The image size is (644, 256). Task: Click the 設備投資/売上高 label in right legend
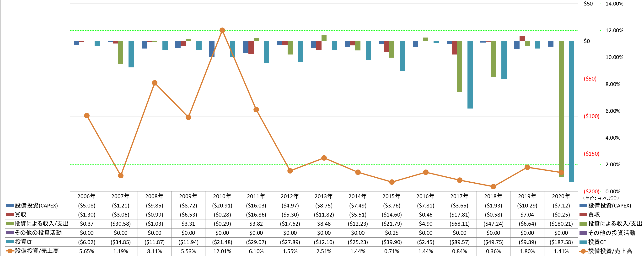[x=610, y=251]
